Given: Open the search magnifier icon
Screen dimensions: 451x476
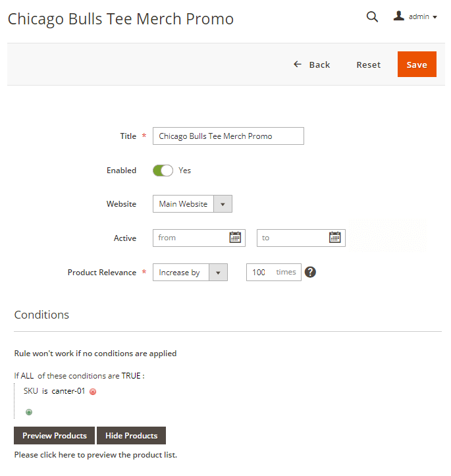Looking at the screenshot, I should pyautogui.click(x=372, y=17).
